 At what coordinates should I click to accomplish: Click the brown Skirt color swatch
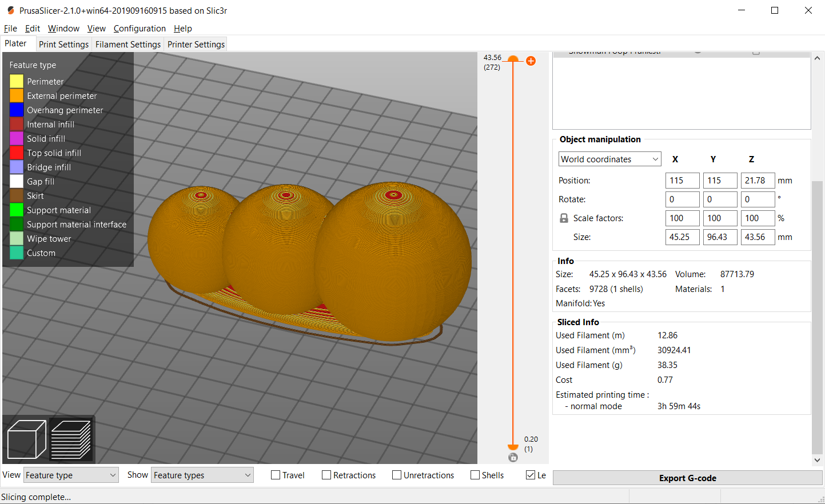tap(17, 195)
